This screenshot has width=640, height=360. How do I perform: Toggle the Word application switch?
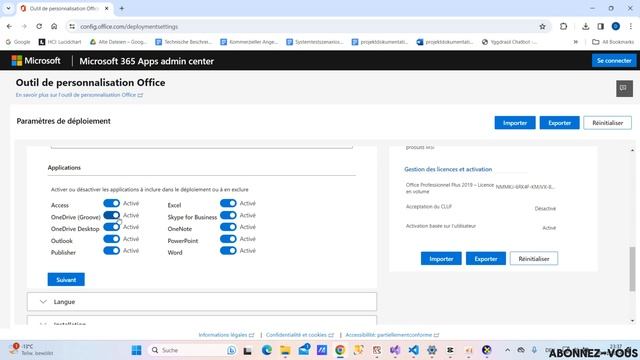click(x=228, y=251)
